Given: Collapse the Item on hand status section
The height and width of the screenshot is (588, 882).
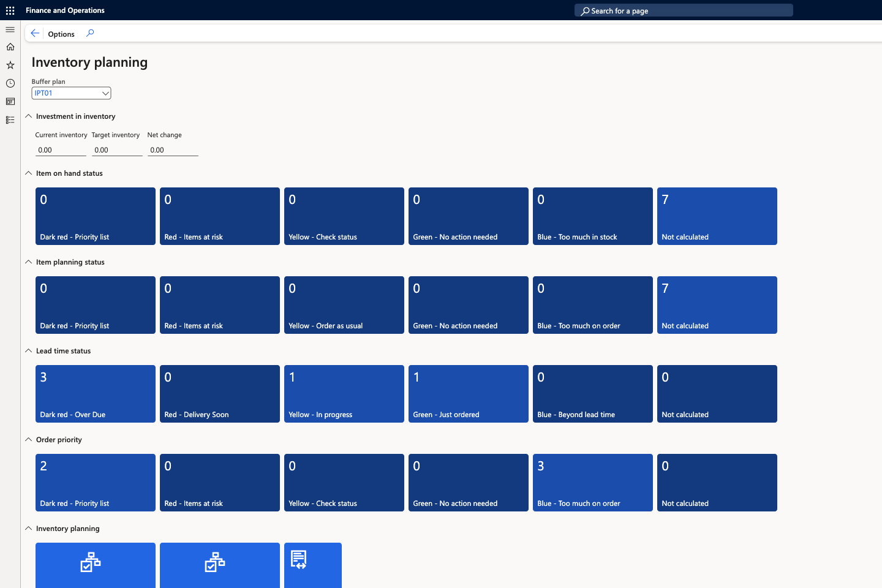Looking at the screenshot, I should [x=29, y=173].
